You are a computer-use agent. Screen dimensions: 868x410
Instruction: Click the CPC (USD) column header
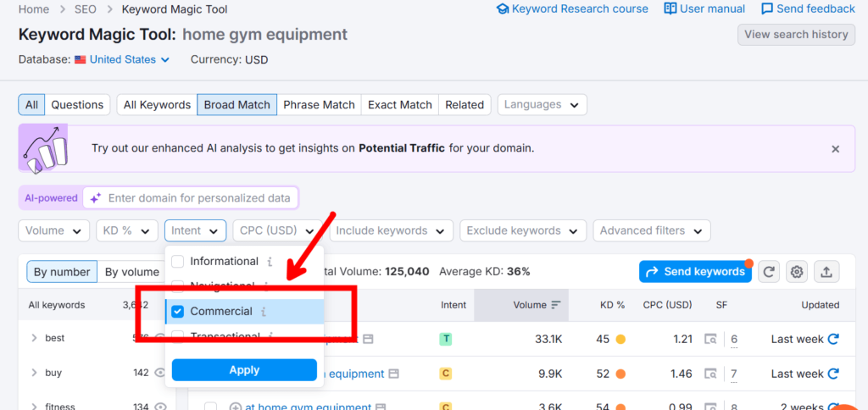pyautogui.click(x=668, y=305)
